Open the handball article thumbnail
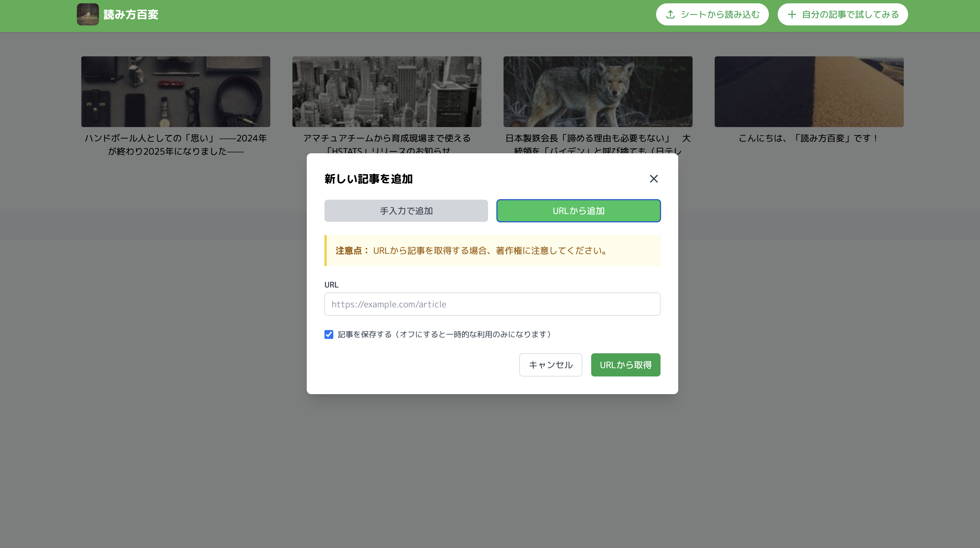The image size is (980, 548). pyautogui.click(x=175, y=92)
